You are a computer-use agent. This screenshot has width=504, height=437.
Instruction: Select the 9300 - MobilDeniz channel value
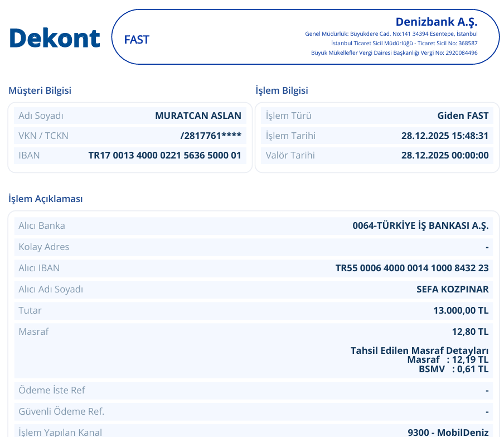(x=448, y=433)
